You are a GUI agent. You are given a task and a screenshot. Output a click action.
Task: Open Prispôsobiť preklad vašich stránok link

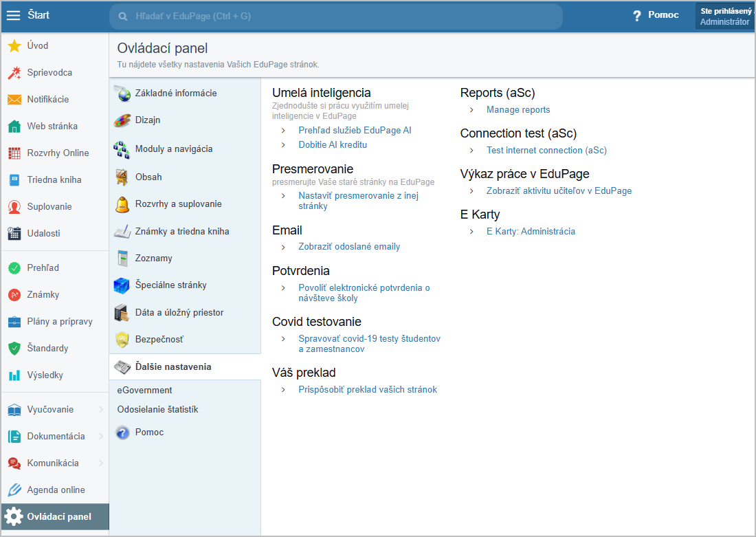(x=368, y=389)
